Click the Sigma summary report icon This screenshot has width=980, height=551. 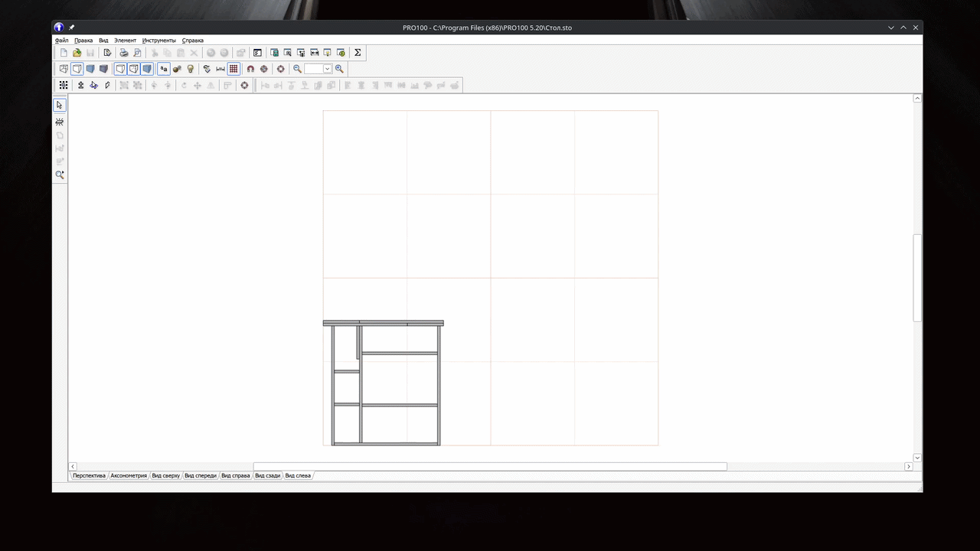pos(358,53)
